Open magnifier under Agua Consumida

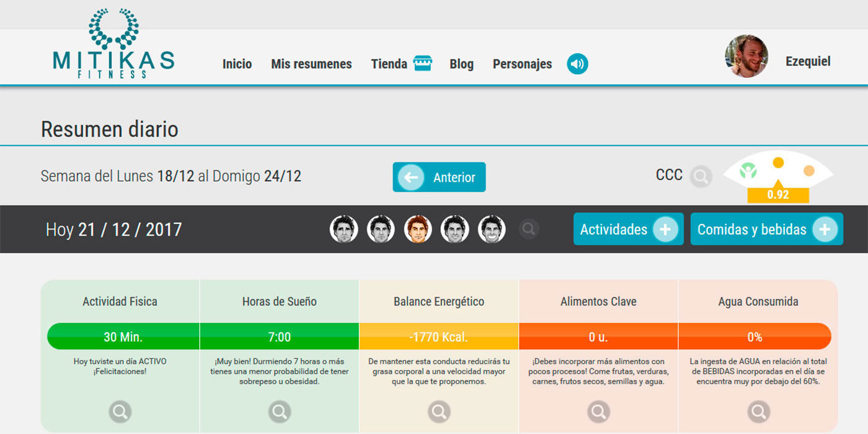(758, 410)
